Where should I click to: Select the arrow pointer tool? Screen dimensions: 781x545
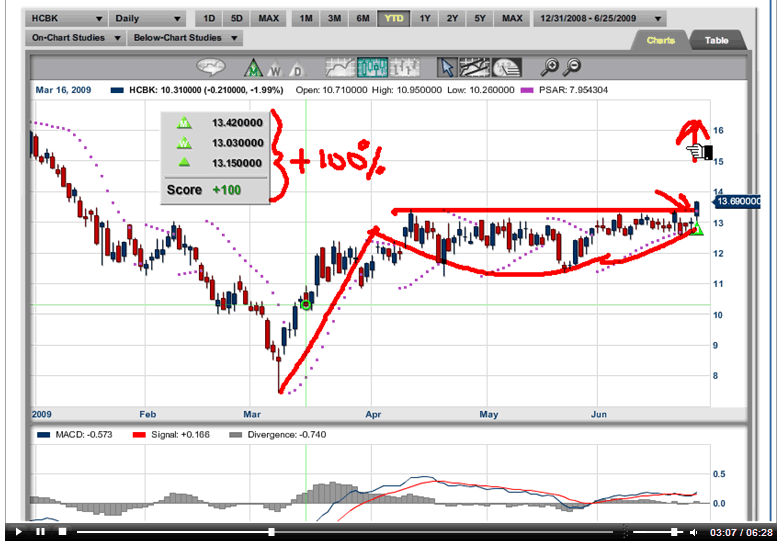point(448,68)
